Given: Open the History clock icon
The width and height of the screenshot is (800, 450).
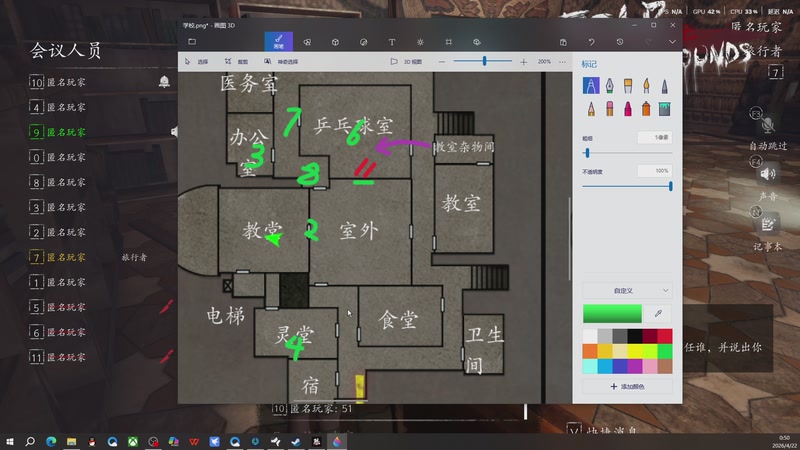Looking at the screenshot, I should tap(619, 42).
